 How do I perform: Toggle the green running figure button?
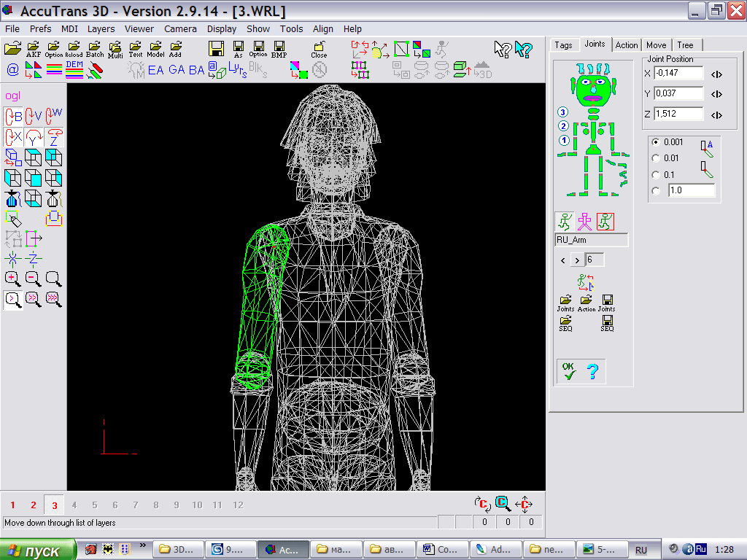tap(565, 222)
